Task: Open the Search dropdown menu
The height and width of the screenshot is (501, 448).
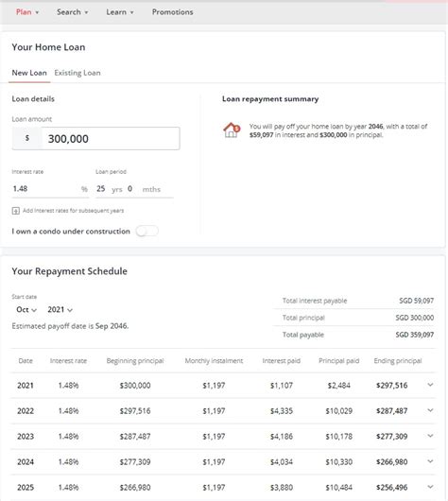Action: coord(72,12)
